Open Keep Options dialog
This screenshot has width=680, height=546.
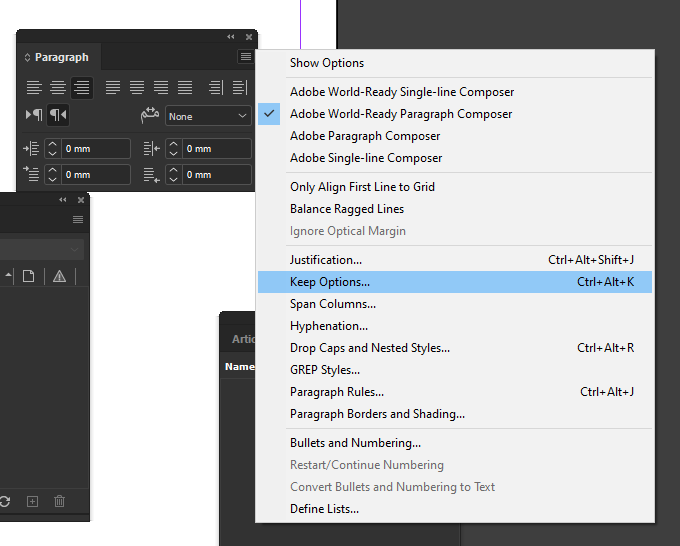[455, 282]
